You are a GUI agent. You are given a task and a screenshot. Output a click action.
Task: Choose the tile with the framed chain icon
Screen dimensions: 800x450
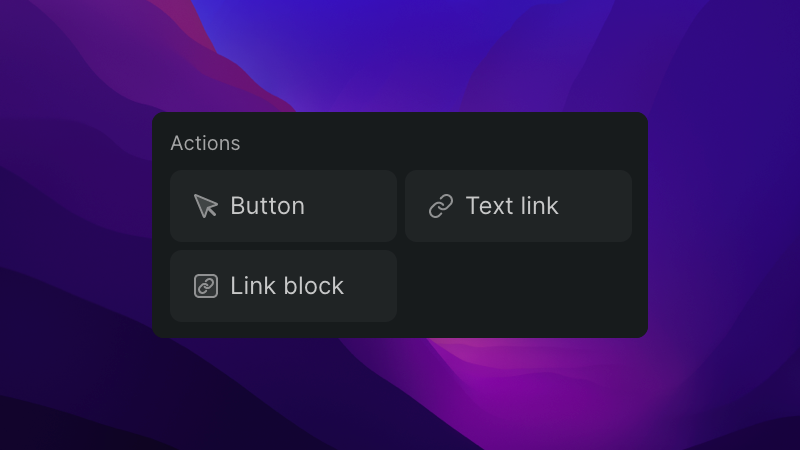click(x=283, y=286)
